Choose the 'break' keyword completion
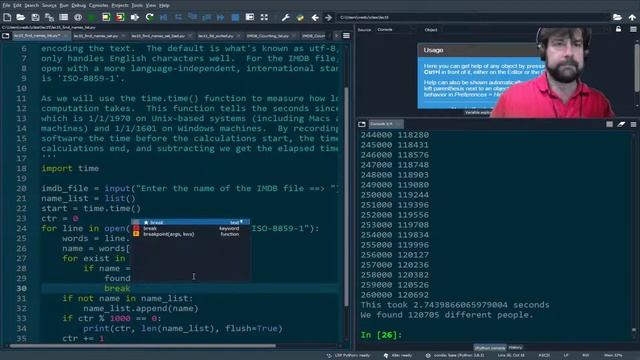Screen dimensions: 640x360 pyautogui.click(x=191, y=228)
